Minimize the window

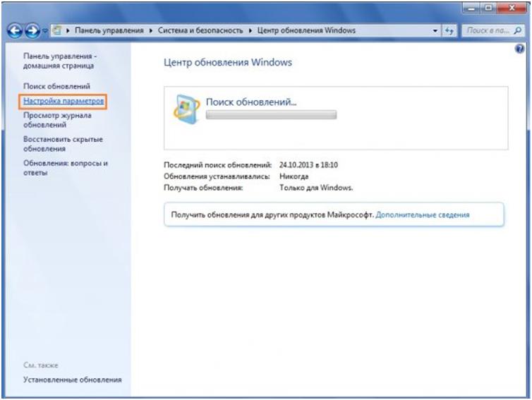click(x=471, y=8)
